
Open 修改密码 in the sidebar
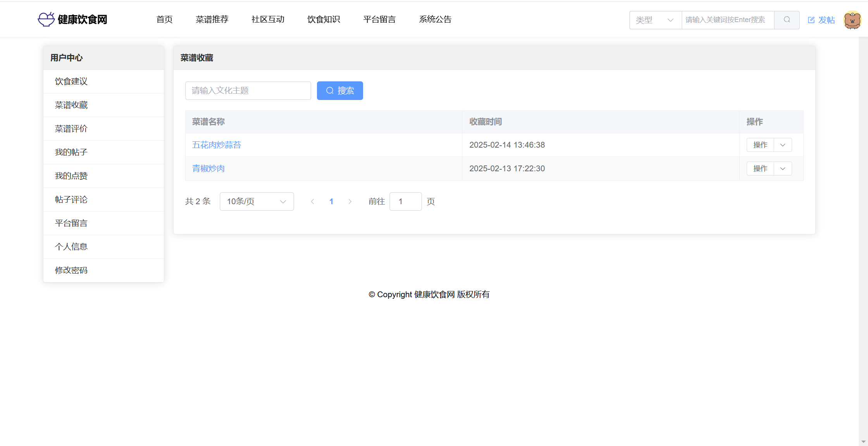[71, 270]
